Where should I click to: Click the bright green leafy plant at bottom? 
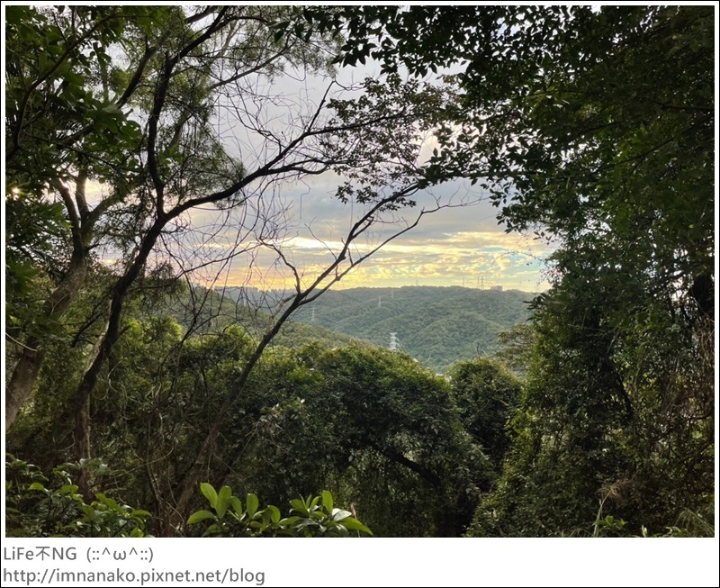click(x=279, y=511)
